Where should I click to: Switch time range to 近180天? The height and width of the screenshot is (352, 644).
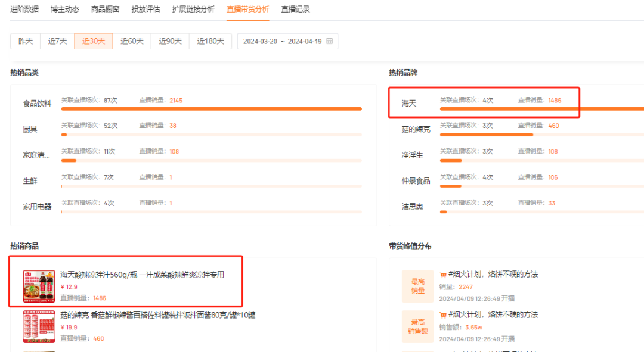click(210, 41)
